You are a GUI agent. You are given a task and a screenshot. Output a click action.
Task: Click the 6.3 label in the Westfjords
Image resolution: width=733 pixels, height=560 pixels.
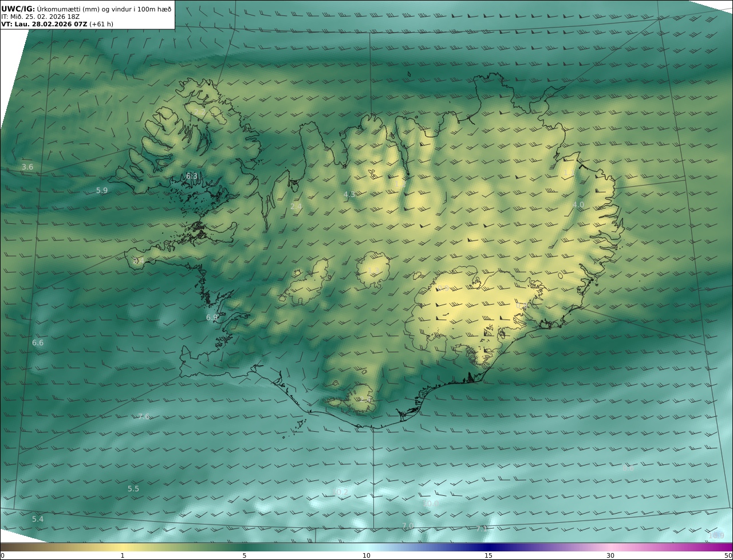[192, 176]
